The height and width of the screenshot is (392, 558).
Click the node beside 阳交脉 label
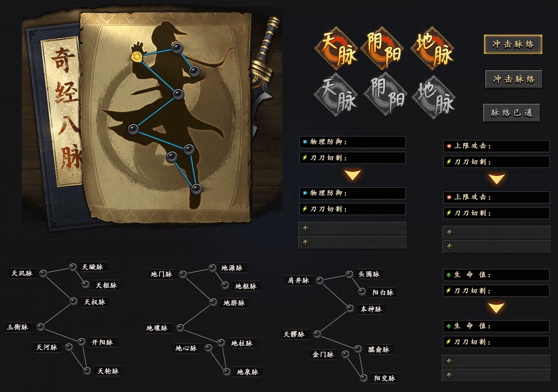(x=364, y=378)
